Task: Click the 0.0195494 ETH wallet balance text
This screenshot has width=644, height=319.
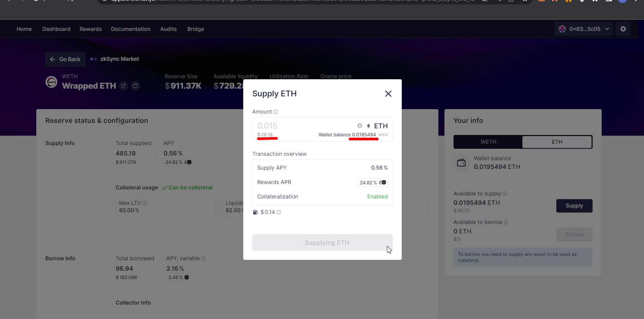Action: (x=497, y=167)
